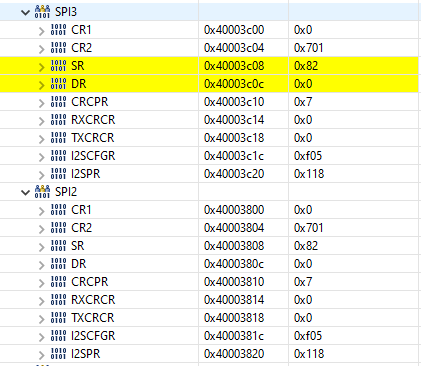Select address 0x40003820

coord(234,354)
